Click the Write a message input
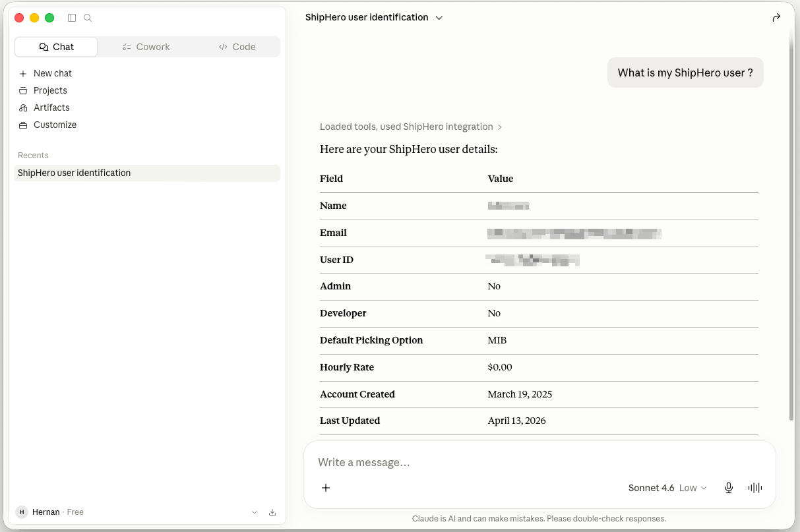 (539, 462)
